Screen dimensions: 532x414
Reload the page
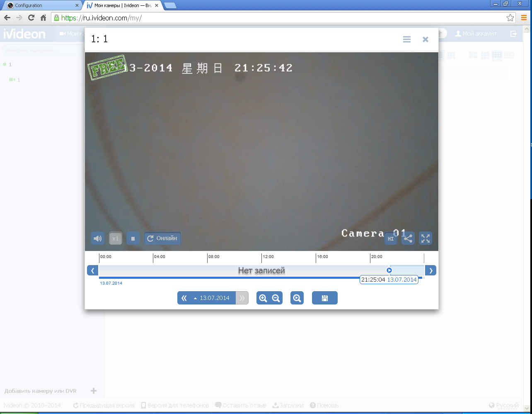coord(31,18)
